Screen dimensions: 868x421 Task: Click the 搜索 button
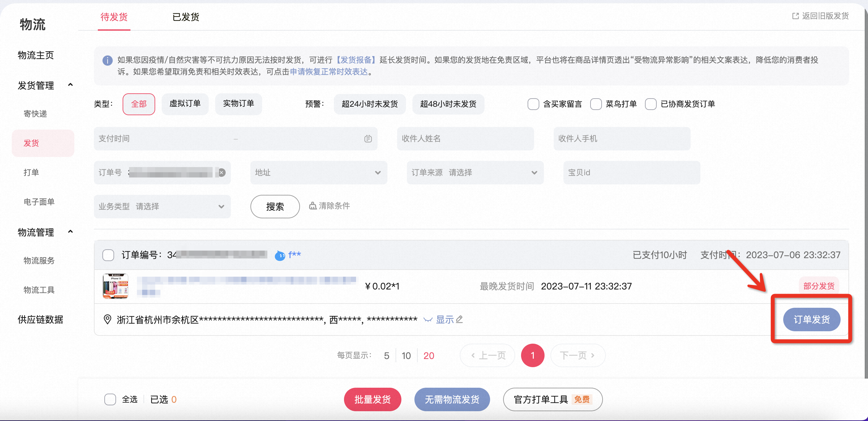(x=275, y=207)
